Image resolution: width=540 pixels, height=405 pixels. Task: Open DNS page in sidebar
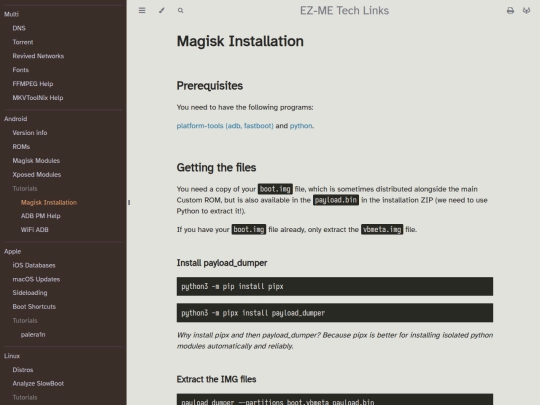(19, 28)
